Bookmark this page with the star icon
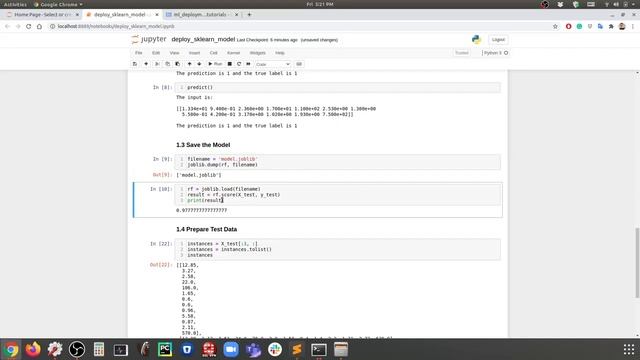Image resolution: width=640 pixels, height=360 pixels. click(555, 27)
